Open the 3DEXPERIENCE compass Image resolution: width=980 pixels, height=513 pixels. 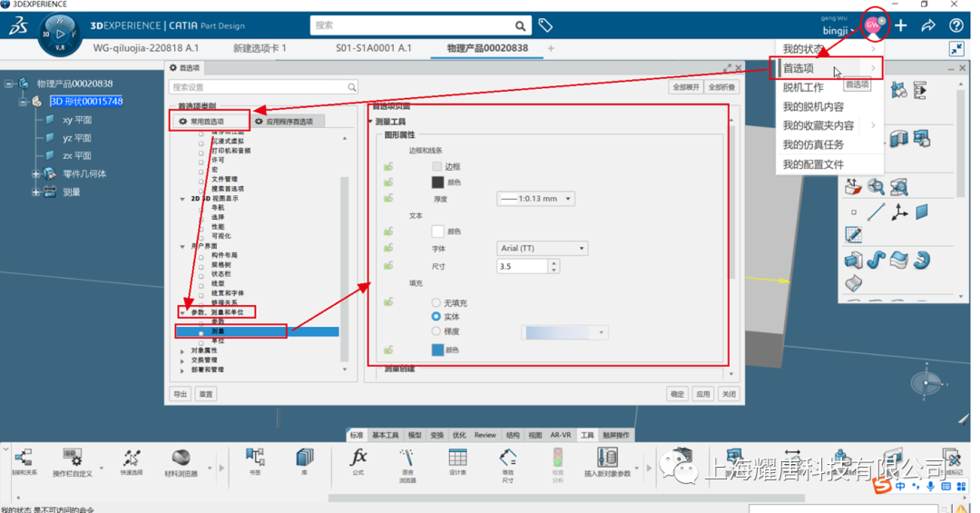[60, 35]
